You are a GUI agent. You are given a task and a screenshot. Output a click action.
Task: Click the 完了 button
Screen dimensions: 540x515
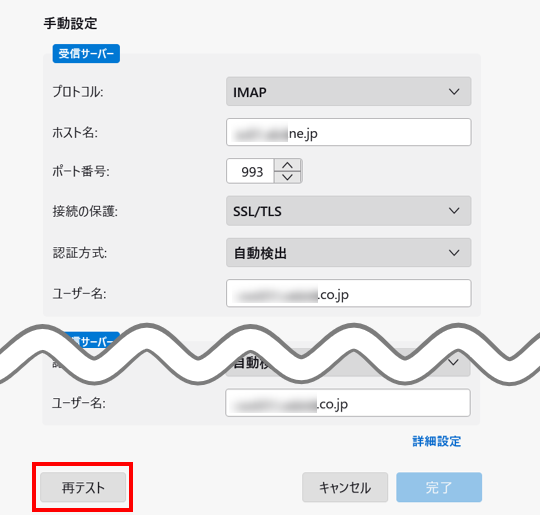(439, 487)
